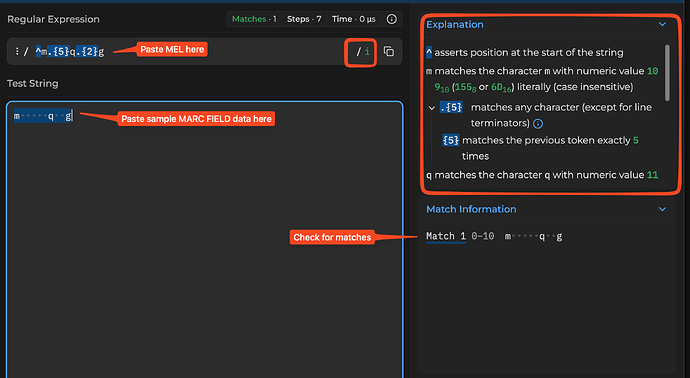The width and height of the screenshot is (690, 378).
Task: Click 'asserts position at the start' explanation line
Action: pos(525,52)
